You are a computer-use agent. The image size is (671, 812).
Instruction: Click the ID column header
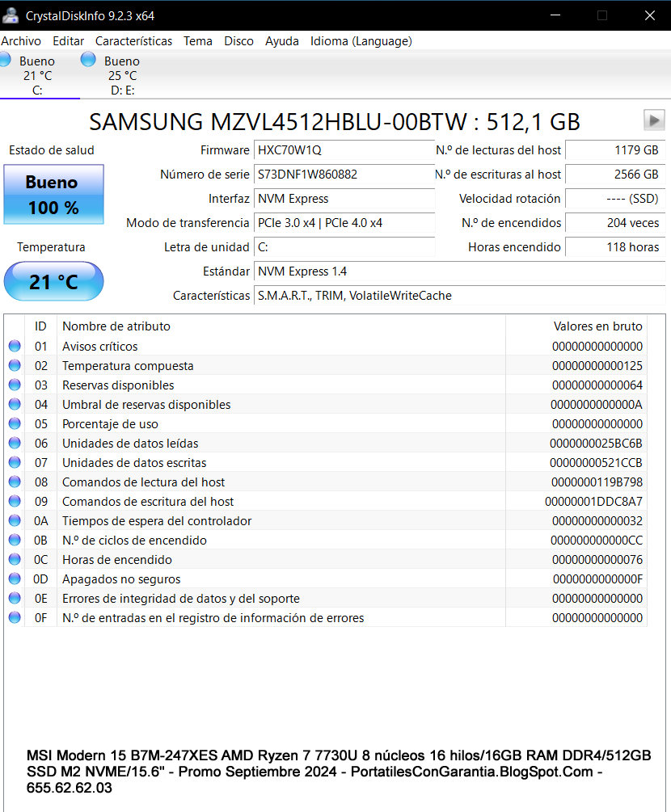click(40, 326)
